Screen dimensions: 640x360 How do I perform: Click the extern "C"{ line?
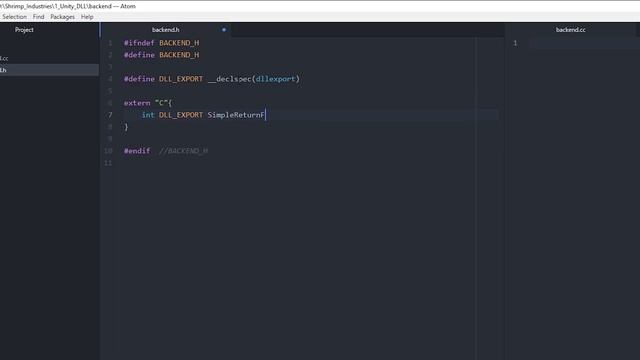(148, 103)
